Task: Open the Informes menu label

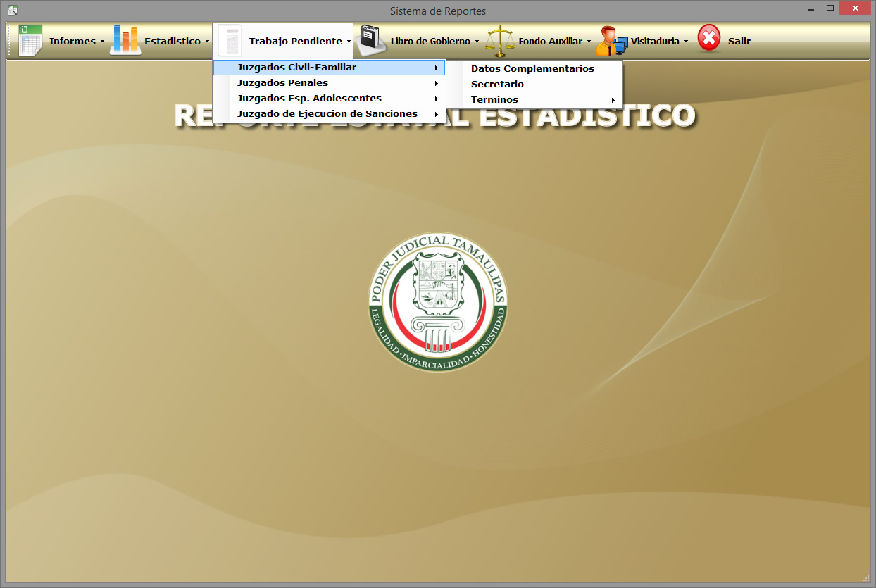Action: [73, 41]
